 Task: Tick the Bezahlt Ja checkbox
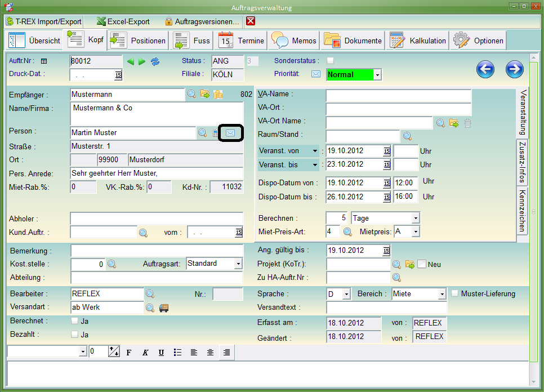pyautogui.click(x=75, y=335)
